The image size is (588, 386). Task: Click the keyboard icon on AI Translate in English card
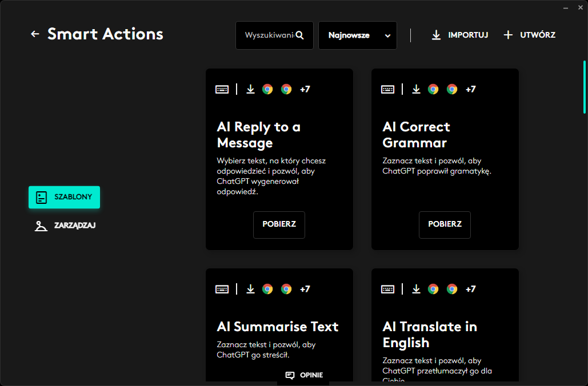pyautogui.click(x=388, y=289)
